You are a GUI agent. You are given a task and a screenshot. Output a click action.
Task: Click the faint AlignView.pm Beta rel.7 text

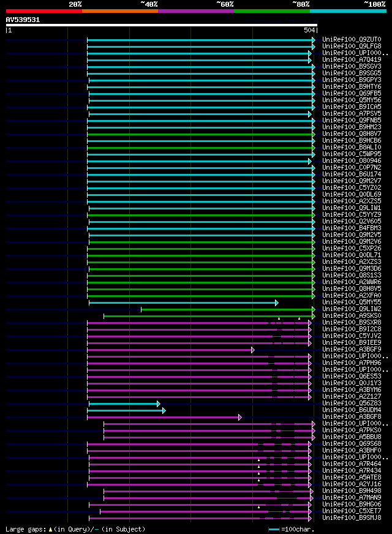tap(281, 21)
